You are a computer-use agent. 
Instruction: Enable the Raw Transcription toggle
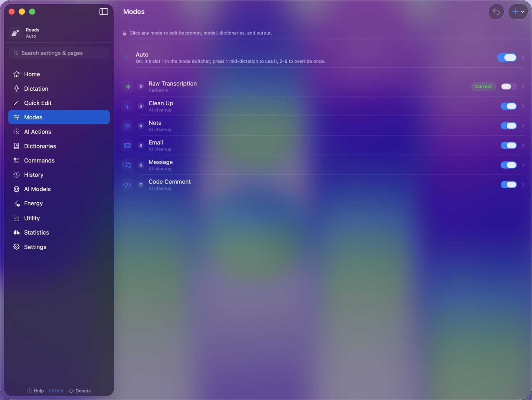tap(509, 87)
